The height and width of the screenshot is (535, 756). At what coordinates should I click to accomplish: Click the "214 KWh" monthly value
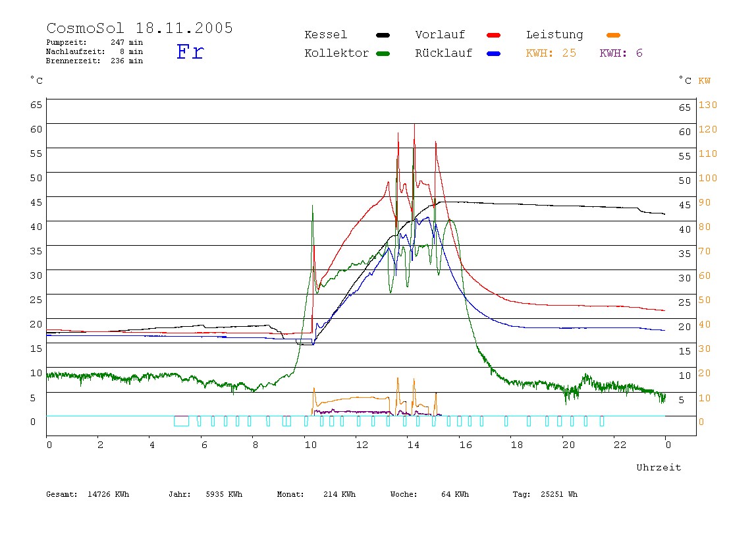tap(339, 494)
